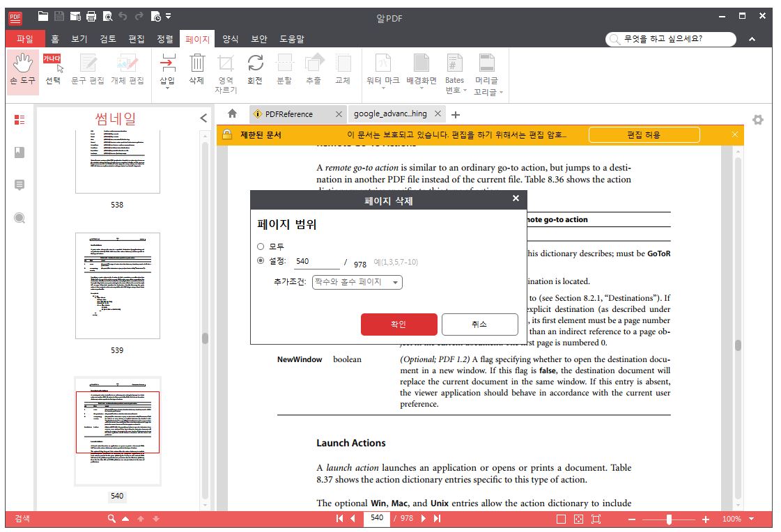The width and height of the screenshot is (781, 532).
Task: Open the search panel in left sidebar
Action: (x=20, y=218)
